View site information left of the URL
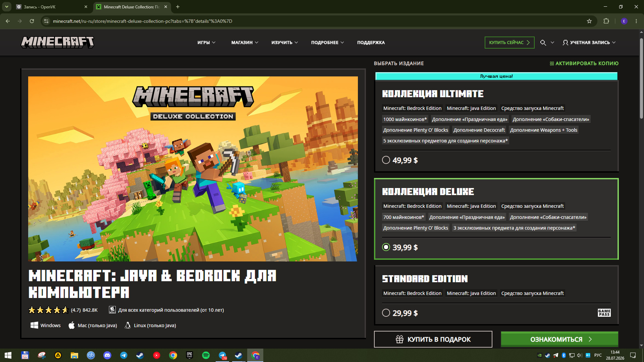The height and width of the screenshot is (362, 644). pos(46,21)
